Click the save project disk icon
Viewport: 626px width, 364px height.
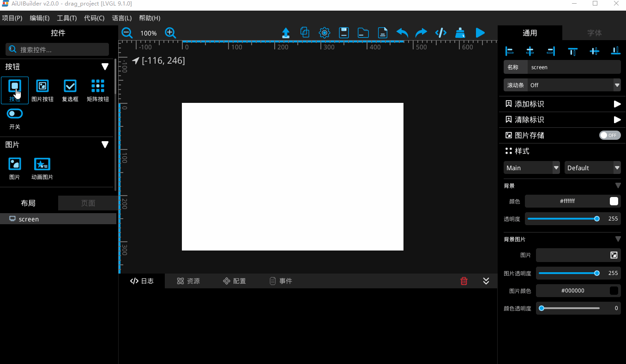pos(343,32)
